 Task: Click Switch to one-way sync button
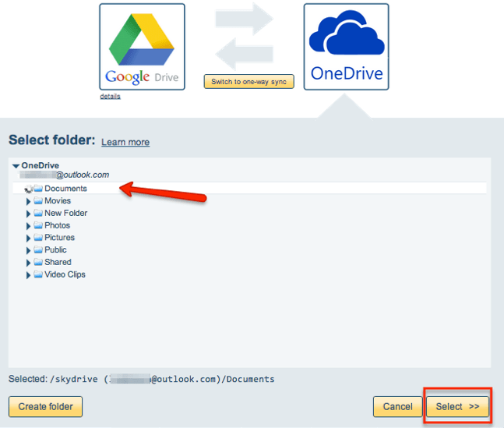(248, 82)
